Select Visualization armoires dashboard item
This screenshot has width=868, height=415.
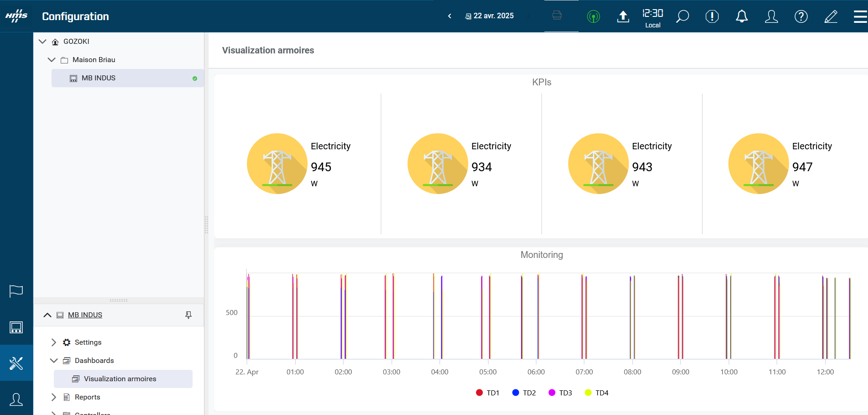120,379
